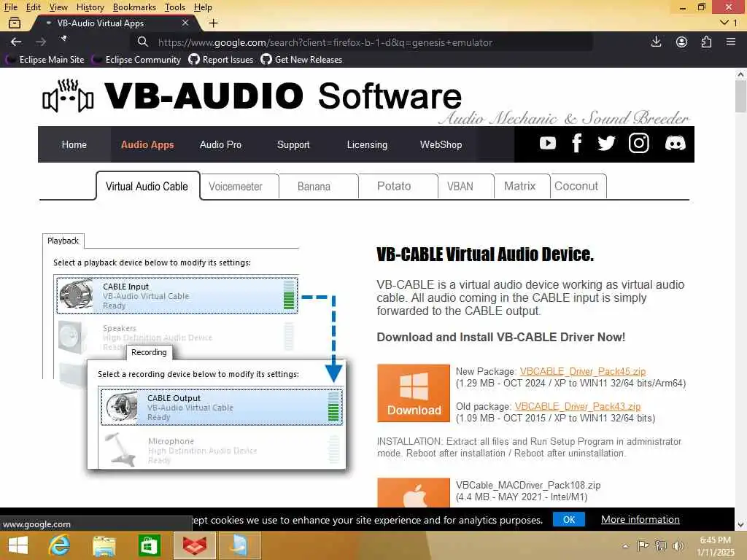This screenshot has height=560, width=747.
Task: Switch to the Coconut tab
Action: coord(576,186)
